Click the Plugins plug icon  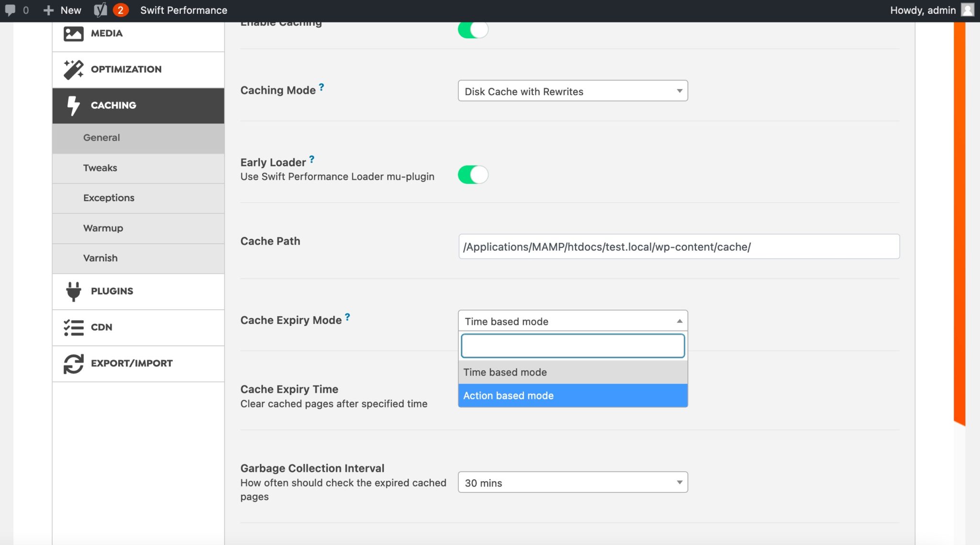73,291
